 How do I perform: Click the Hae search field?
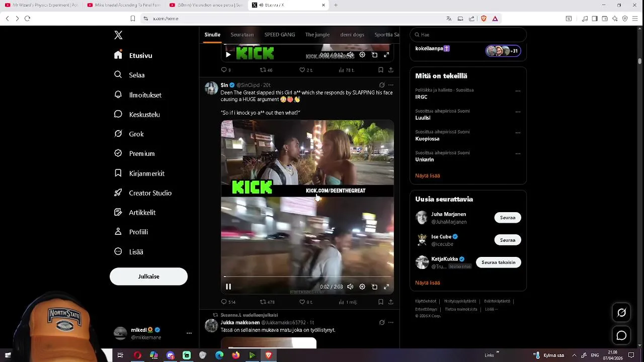tap(468, 35)
